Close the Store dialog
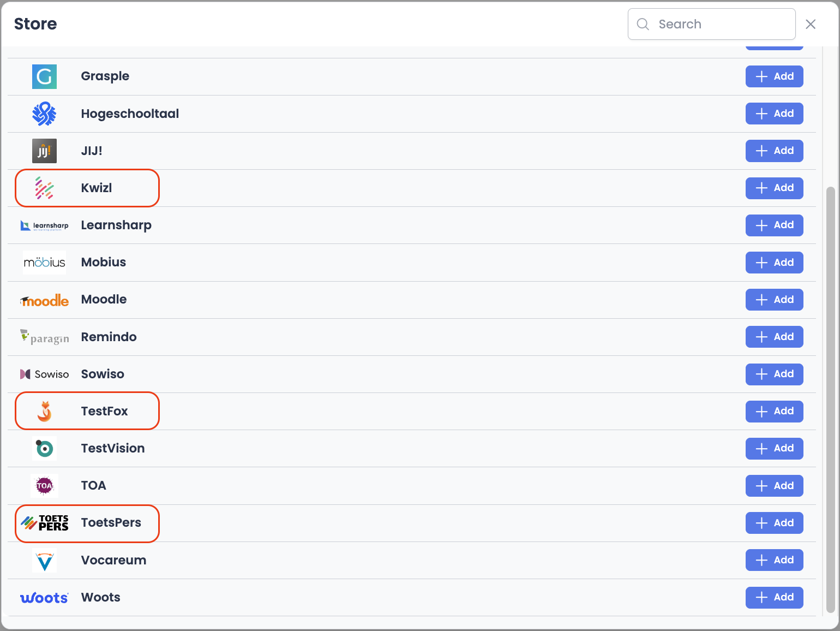This screenshot has width=840, height=631. coord(811,24)
